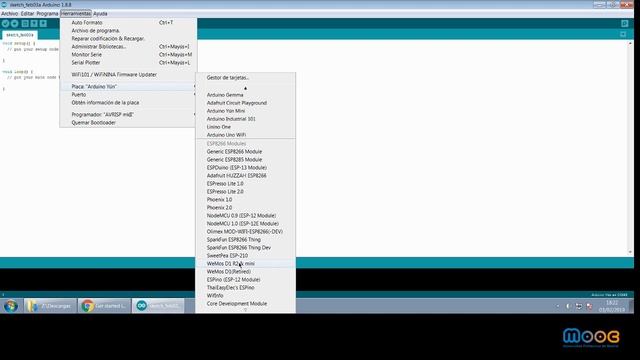Viewport: 640px width, 360px height.
Task: Click the Save sketch icon
Action: point(43,24)
